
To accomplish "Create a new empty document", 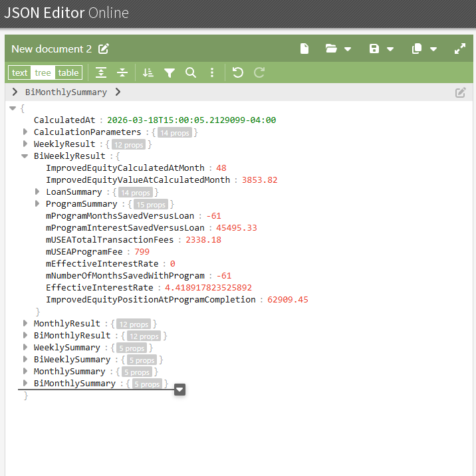I will [304, 49].
